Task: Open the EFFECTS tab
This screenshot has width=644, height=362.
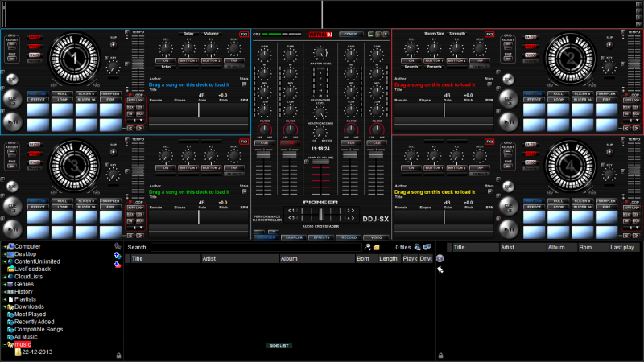Action: [x=320, y=237]
